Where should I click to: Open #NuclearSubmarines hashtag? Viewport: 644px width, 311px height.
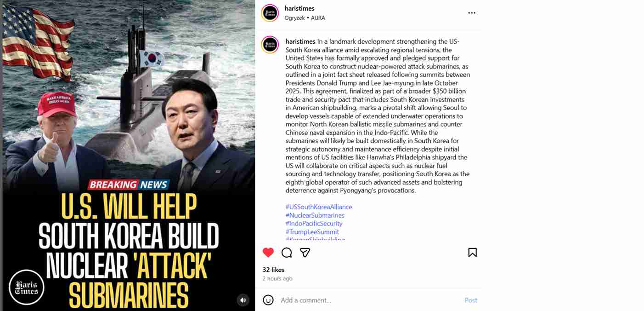pyautogui.click(x=315, y=215)
